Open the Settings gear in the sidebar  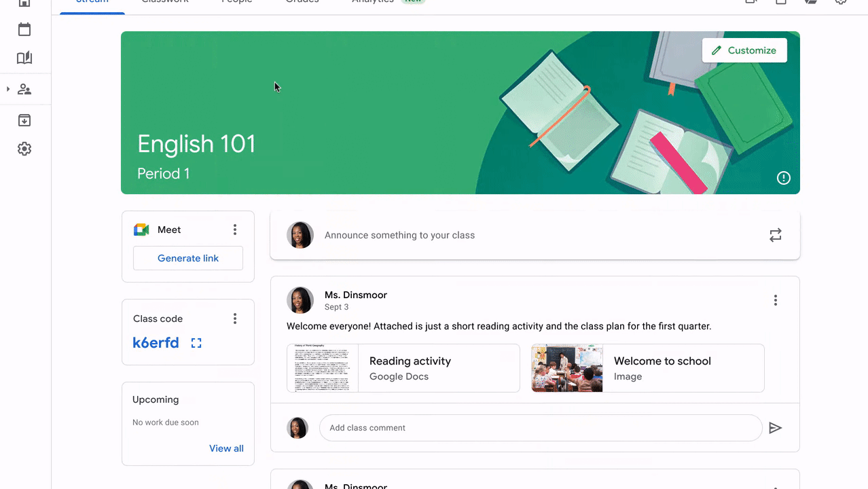(24, 149)
